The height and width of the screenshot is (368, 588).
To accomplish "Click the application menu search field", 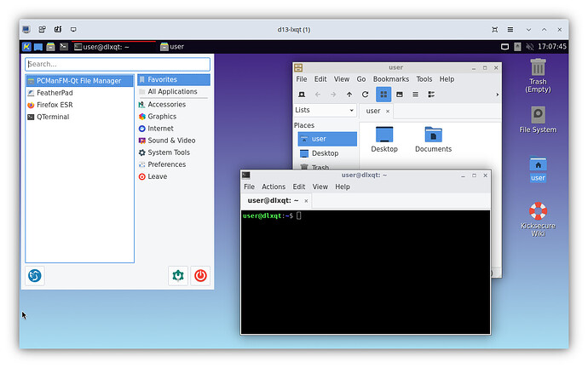I will tap(118, 64).
